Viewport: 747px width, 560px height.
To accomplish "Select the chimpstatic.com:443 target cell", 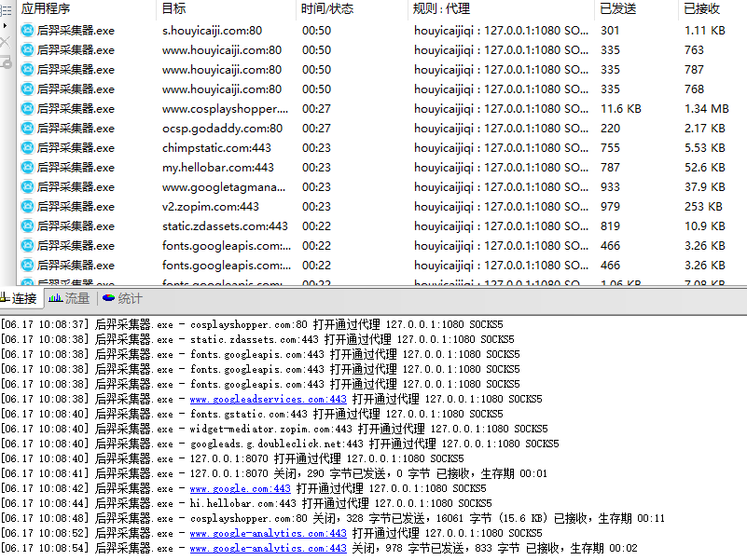I will [x=216, y=147].
